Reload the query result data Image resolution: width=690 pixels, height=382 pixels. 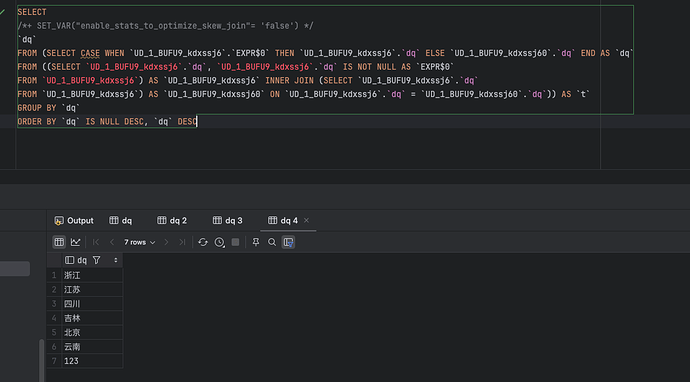pyautogui.click(x=203, y=242)
